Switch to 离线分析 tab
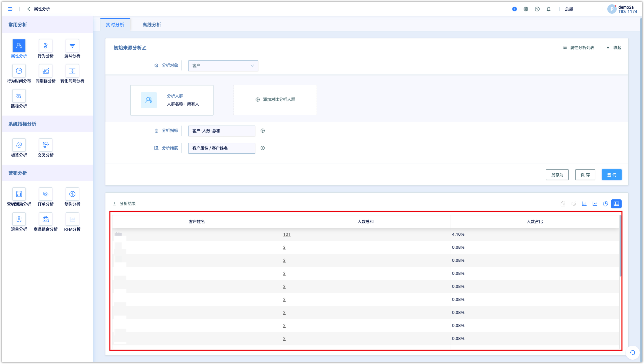This screenshot has width=644, height=364. click(x=151, y=25)
